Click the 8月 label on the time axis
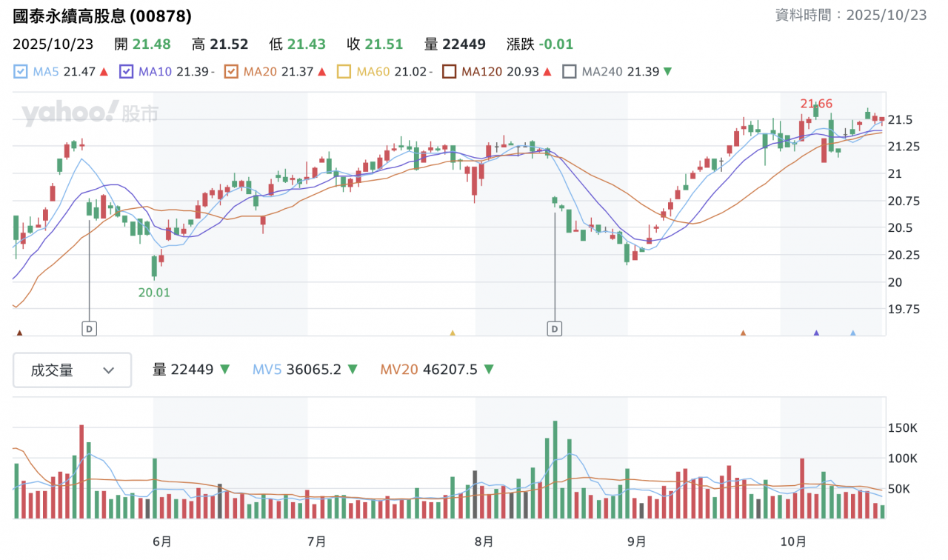Image resolution: width=948 pixels, height=560 pixels. [x=484, y=541]
